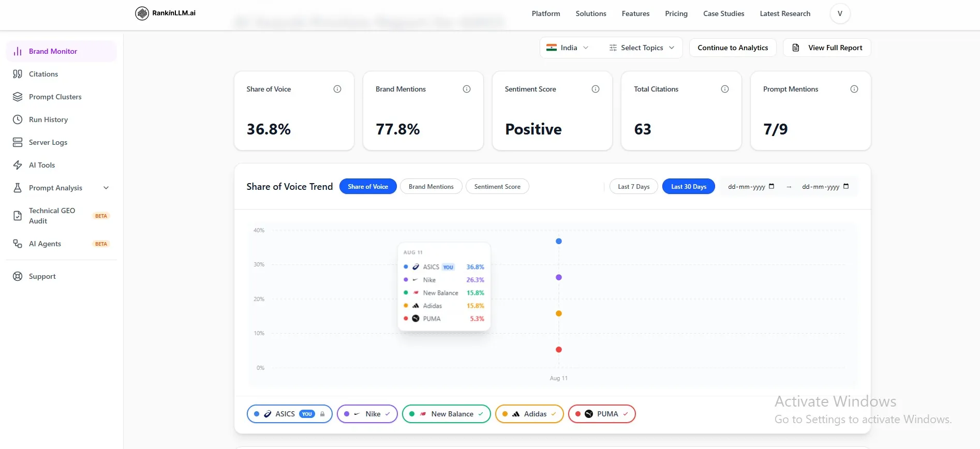Image resolution: width=980 pixels, height=449 pixels.
Task: Click the Prompt Clusters layers icon
Action: pos(18,97)
